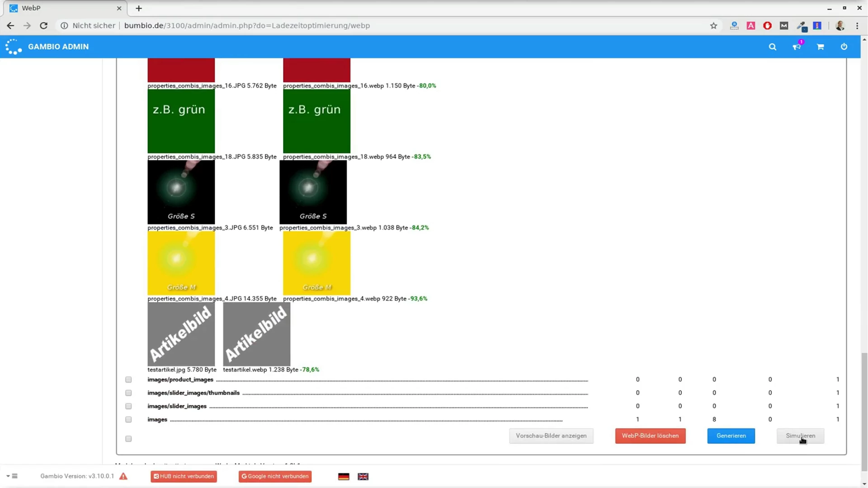868x488 pixels.
Task: Click the Generieren button
Action: click(731, 436)
